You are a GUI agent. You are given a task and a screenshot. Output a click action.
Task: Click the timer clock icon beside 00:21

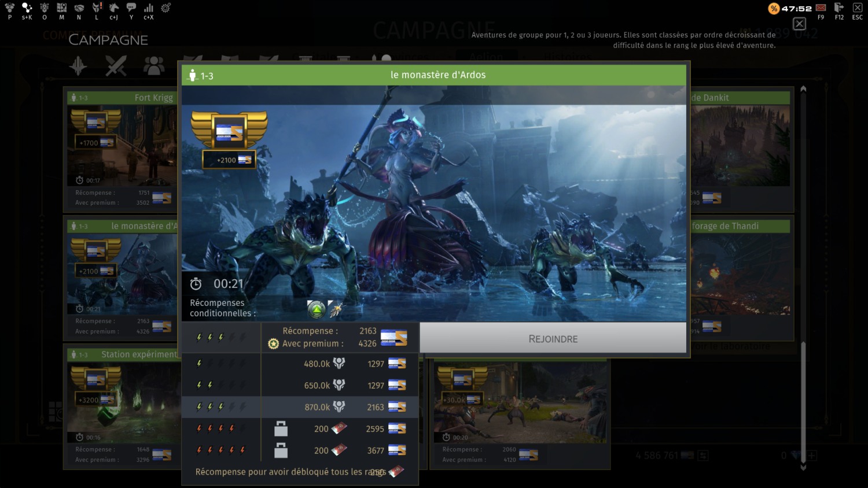tap(196, 284)
